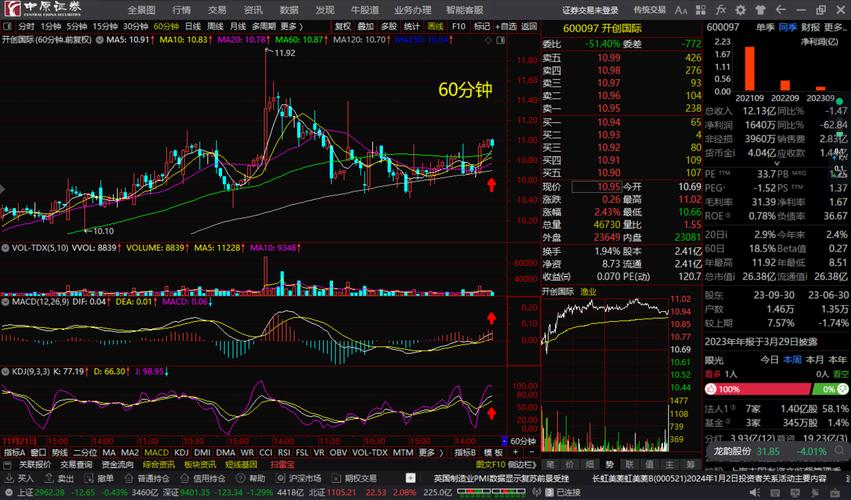Image resolution: width=851 pixels, height=500 pixels.
Task: Open the fx formula manager icon
Action: (x=720, y=10)
